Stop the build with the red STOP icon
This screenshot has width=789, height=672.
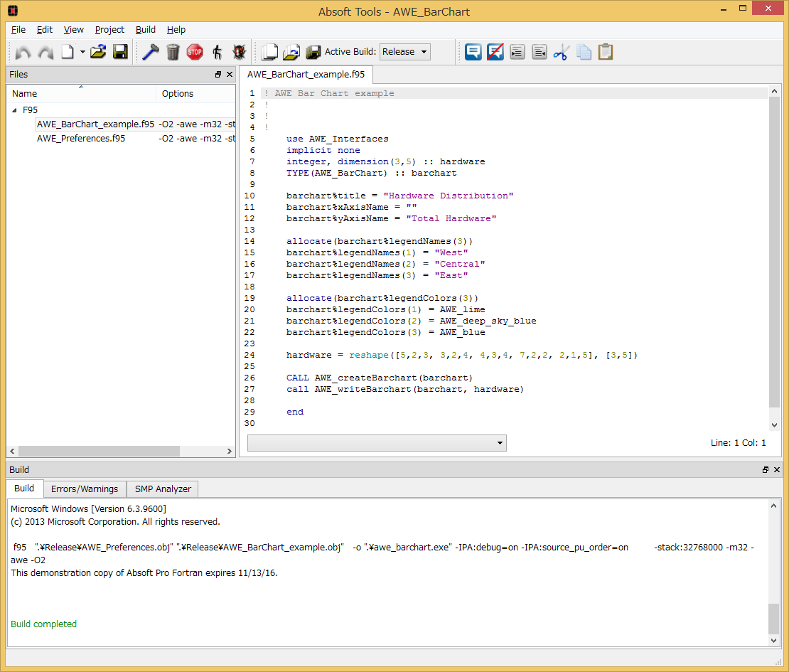[195, 52]
